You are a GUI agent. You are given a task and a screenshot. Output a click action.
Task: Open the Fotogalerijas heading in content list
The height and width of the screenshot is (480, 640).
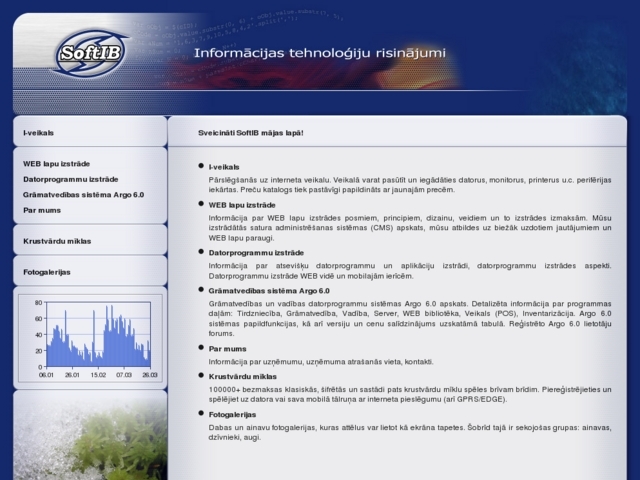click(233, 414)
